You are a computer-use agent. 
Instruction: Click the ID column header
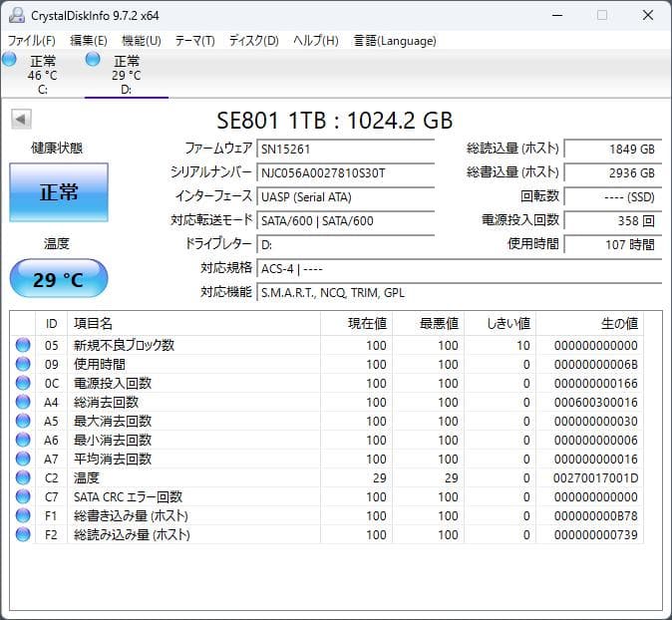[x=51, y=323]
